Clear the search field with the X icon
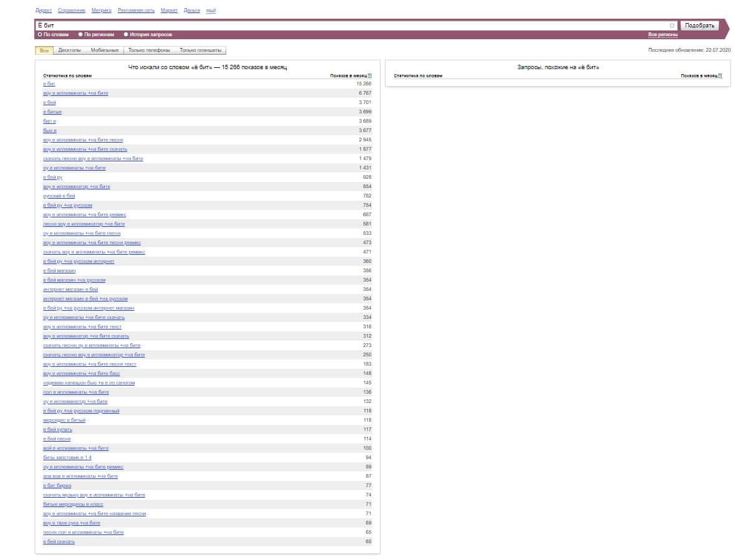Viewport: 735px width, 560px height. point(672,26)
